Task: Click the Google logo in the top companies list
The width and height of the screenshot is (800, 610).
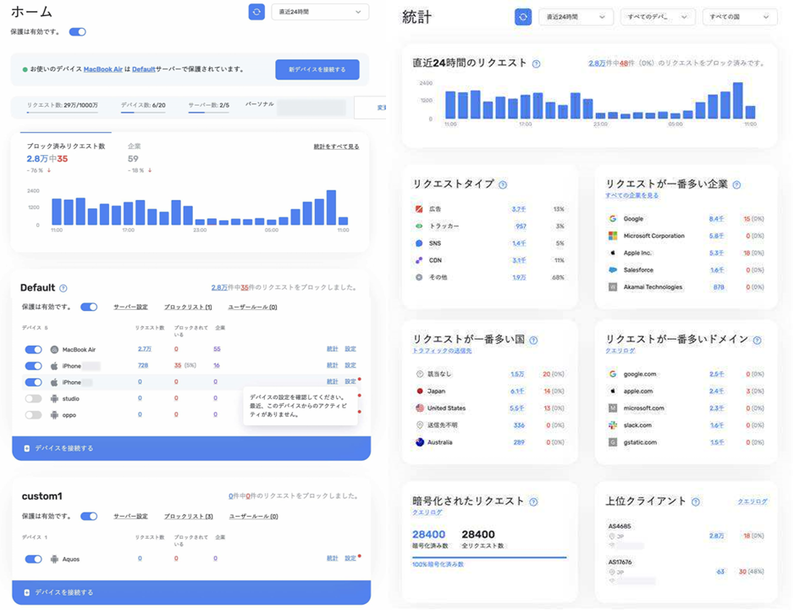Action: pos(612,218)
